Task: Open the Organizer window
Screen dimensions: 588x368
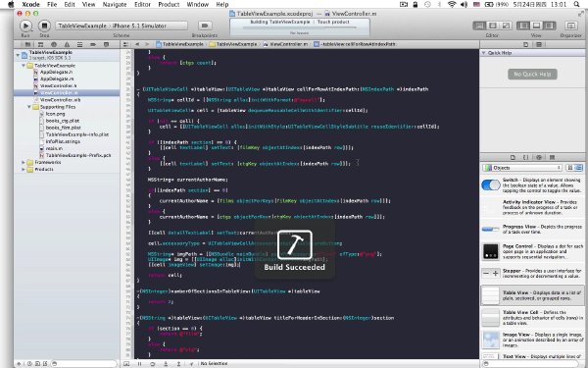Action: point(570,26)
